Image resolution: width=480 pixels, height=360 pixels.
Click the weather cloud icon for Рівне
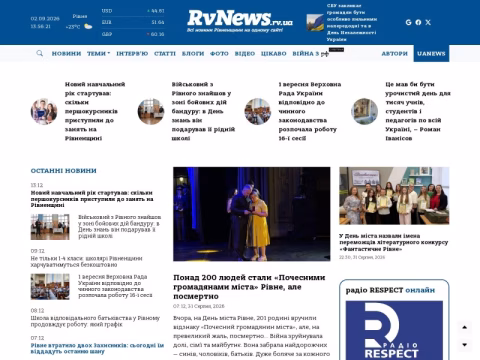point(88,26)
